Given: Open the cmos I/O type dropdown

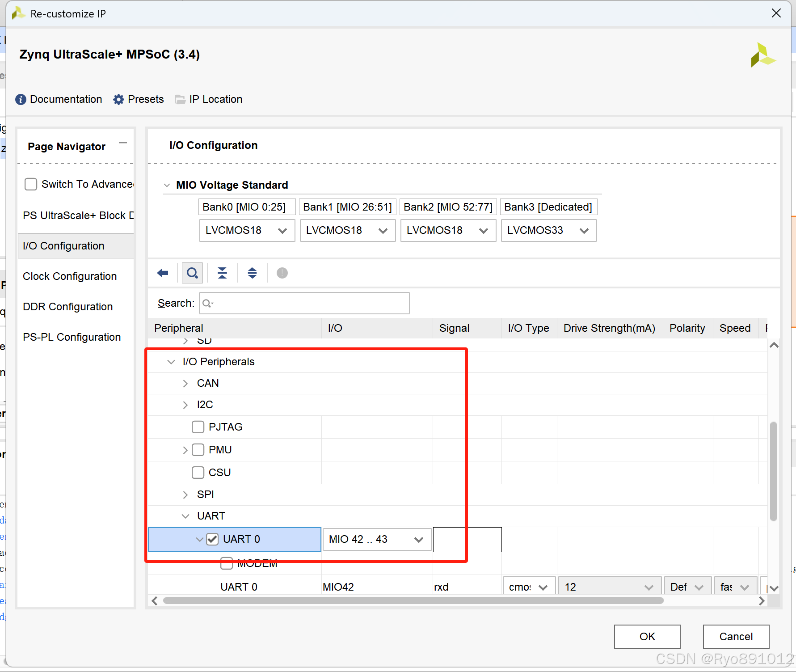Looking at the screenshot, I should 529,587.
